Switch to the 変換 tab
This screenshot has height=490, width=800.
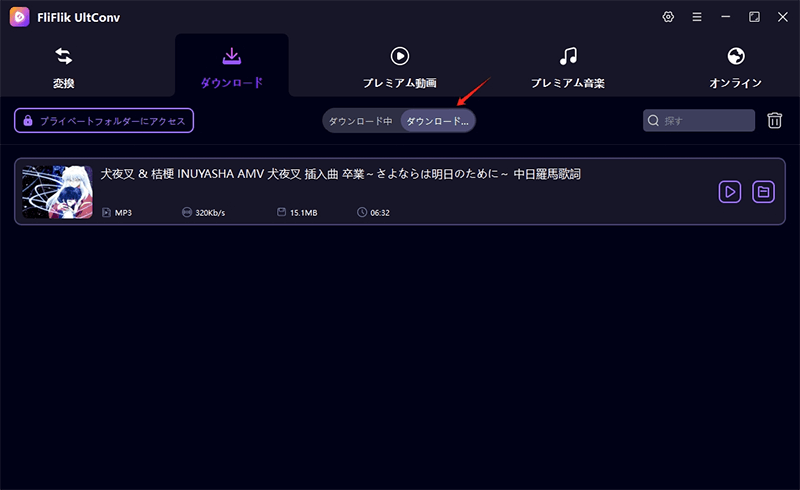click(64, 68)
